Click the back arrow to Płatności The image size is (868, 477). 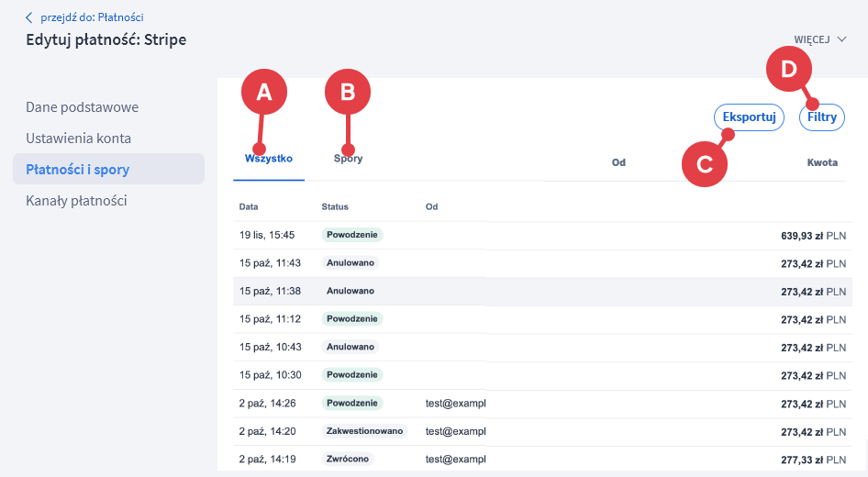(29, 17)
